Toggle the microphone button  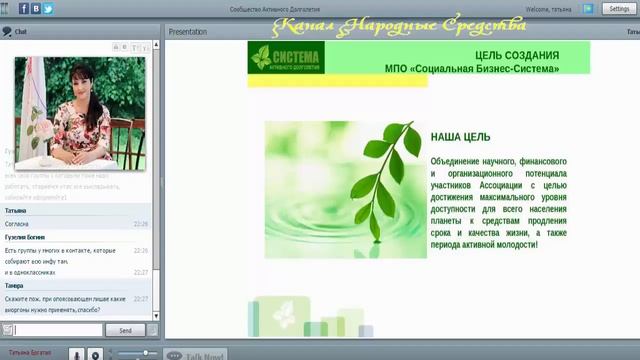point(76,354)
